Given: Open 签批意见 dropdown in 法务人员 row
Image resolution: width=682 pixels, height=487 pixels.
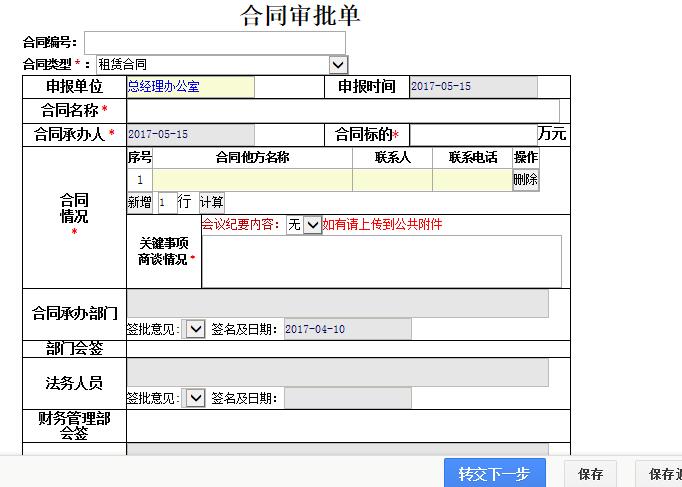Looking at the screenshot, I should click(x=194, y=398).
